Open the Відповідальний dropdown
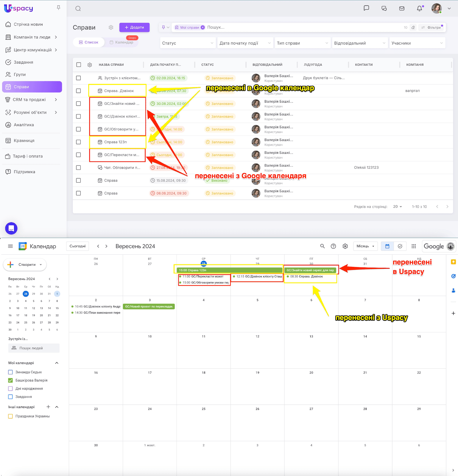Screen dimensions: 458x476 (360, 43)
